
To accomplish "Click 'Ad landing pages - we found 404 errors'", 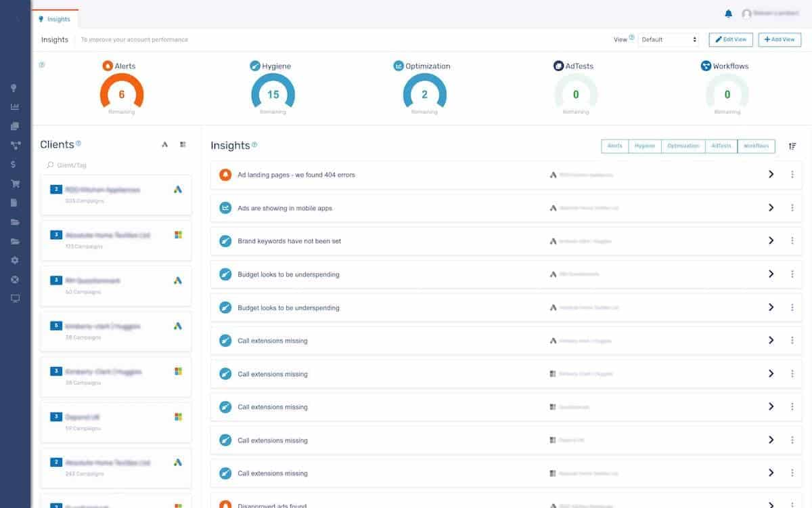I will (x=296, y=175).
